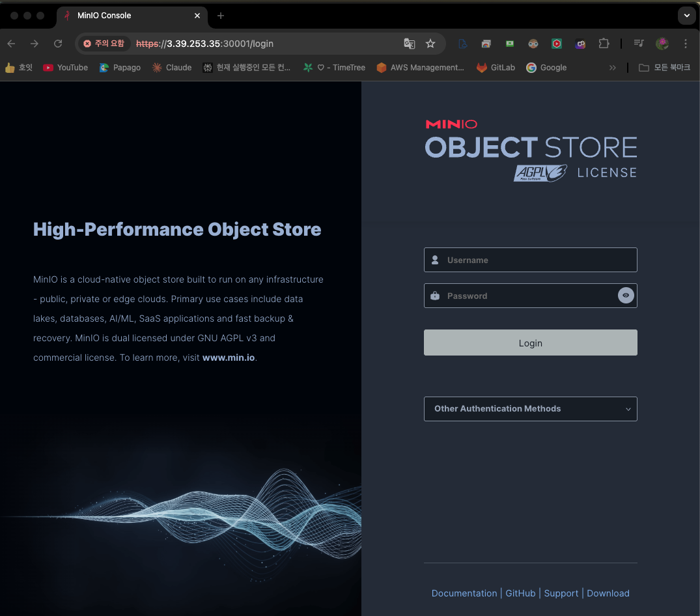Open the Chrome three-dot menu

point(685,43)
